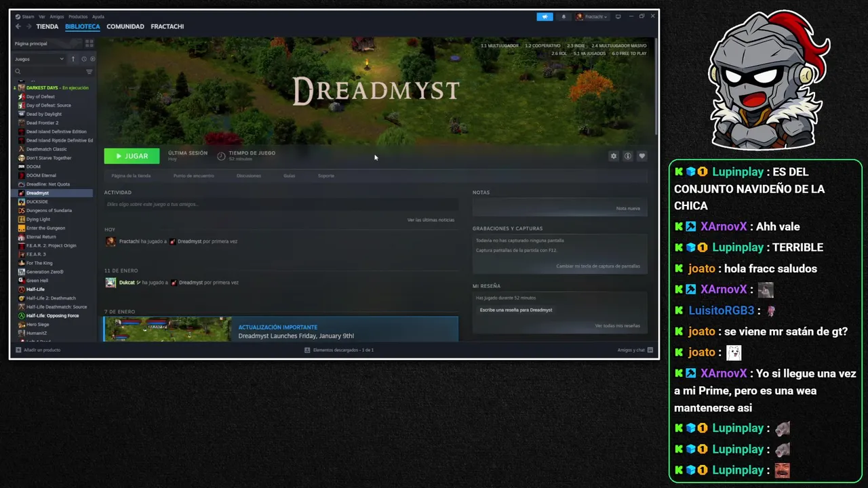This screenshot has height=488, width=868.
Task: Click Ver todas mis reseñas link
Action: click(618, 325)
